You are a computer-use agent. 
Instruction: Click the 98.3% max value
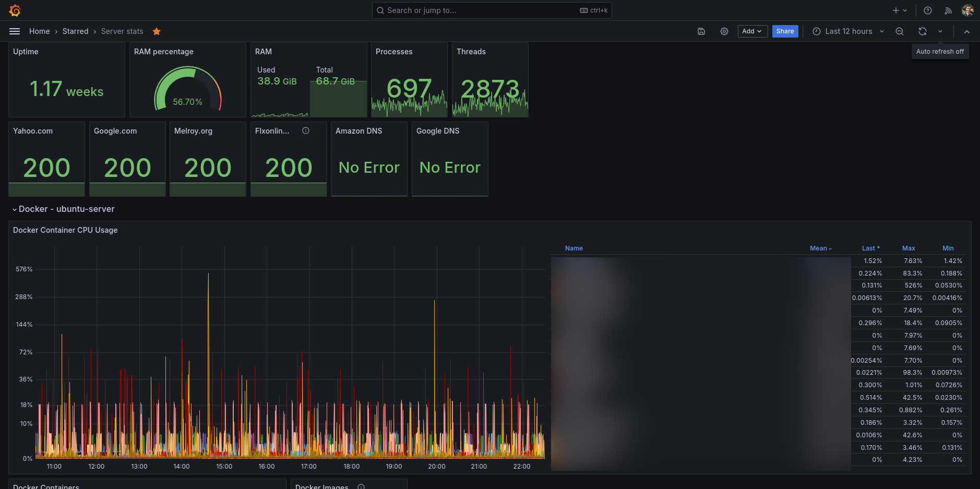pyautogui.click(x=913, y=373)
